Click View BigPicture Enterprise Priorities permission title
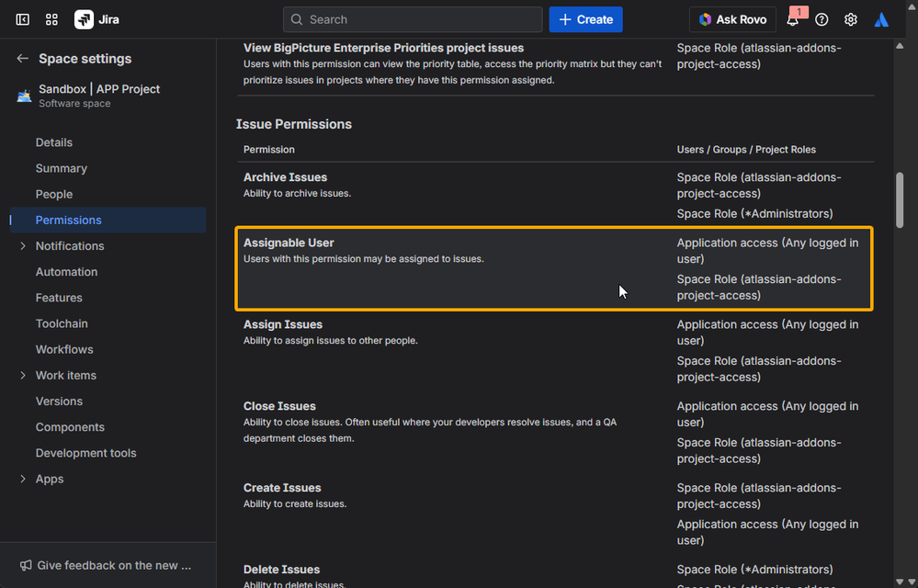 point(383,48)
